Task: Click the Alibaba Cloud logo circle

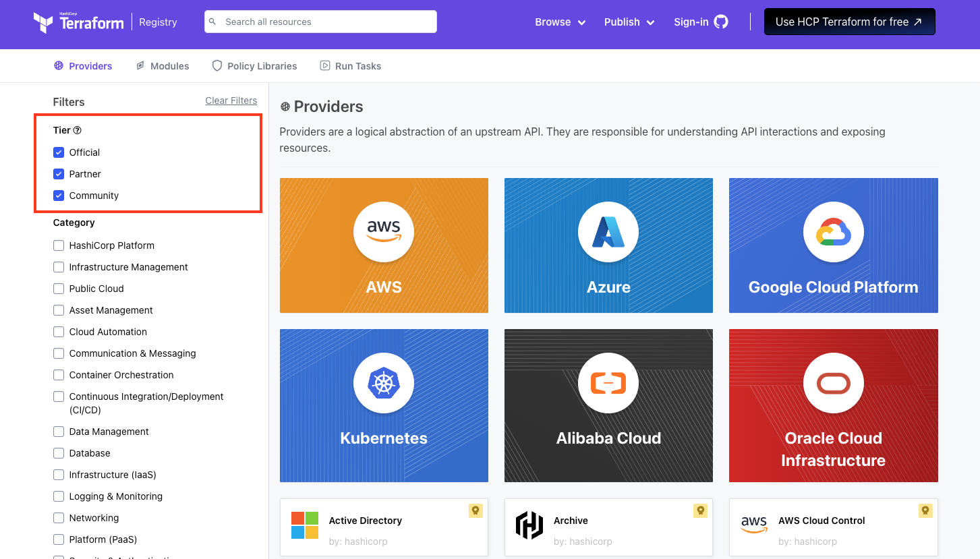Action: pyautogui.click(x=608, y=383)
